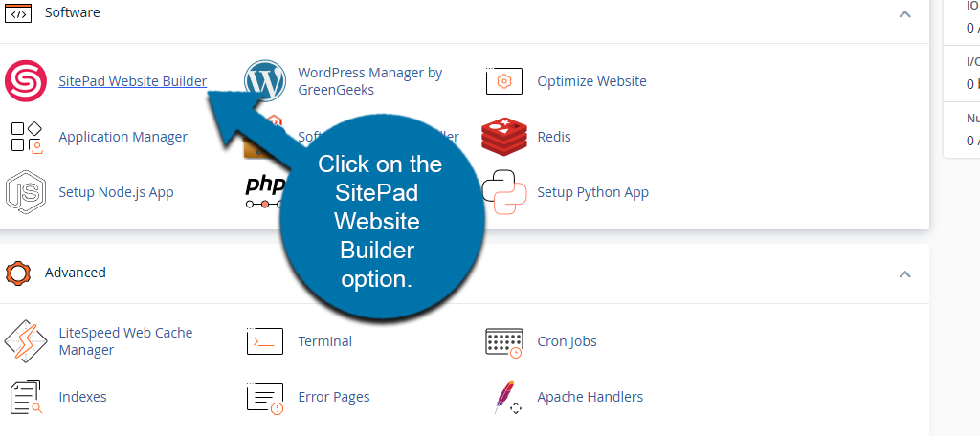The height and width of the screenshot is (436, 980).
Task: Click the Terminal icon
Action: tap(265, 341)
